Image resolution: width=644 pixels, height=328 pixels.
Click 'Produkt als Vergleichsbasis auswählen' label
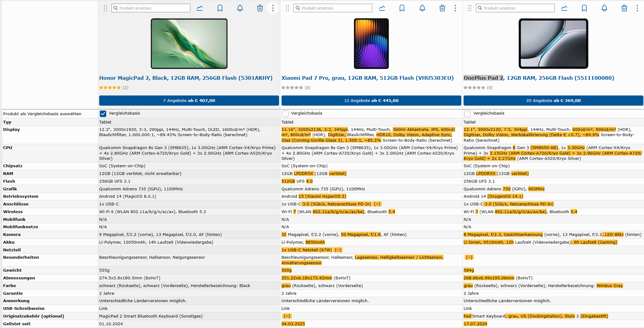point(42,114)
